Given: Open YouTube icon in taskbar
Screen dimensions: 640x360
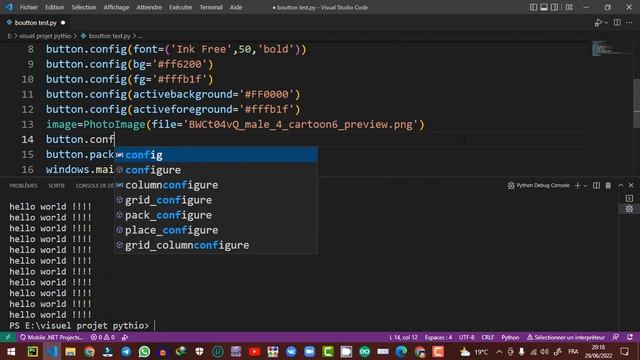Looking at the screenshot, I should pos(254,351).
